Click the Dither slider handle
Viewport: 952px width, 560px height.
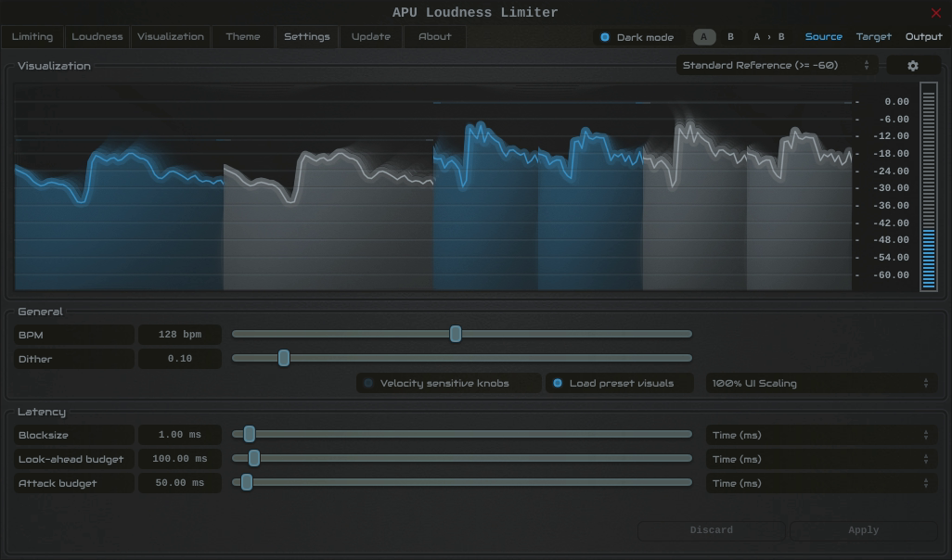pos(284,358)
